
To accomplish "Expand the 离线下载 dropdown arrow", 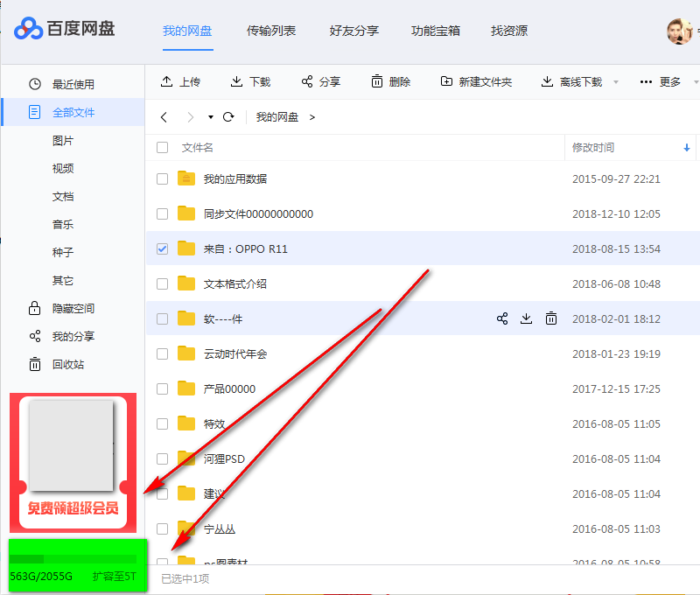I will [x=616, y=82].
